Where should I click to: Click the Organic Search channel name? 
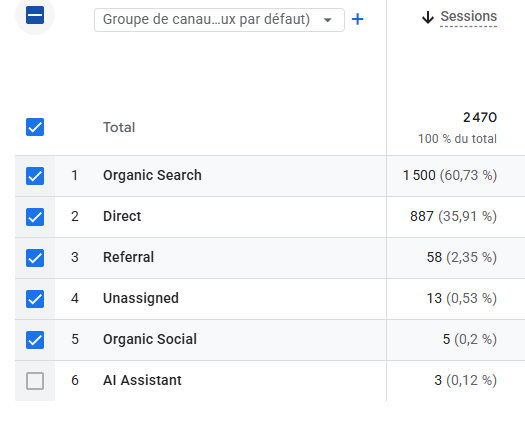pos(152,175)
